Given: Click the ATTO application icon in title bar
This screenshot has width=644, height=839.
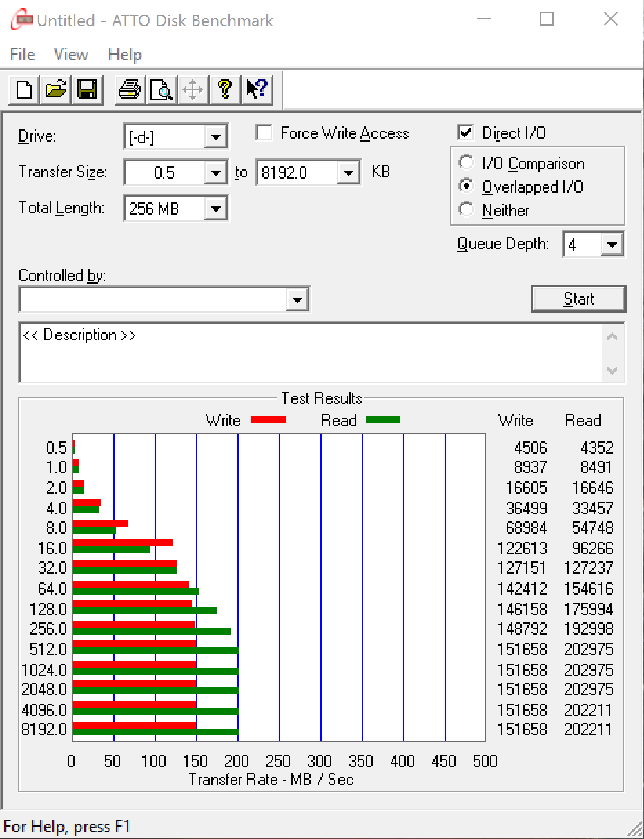Looking at the screenshot, I should pos(21,20).
